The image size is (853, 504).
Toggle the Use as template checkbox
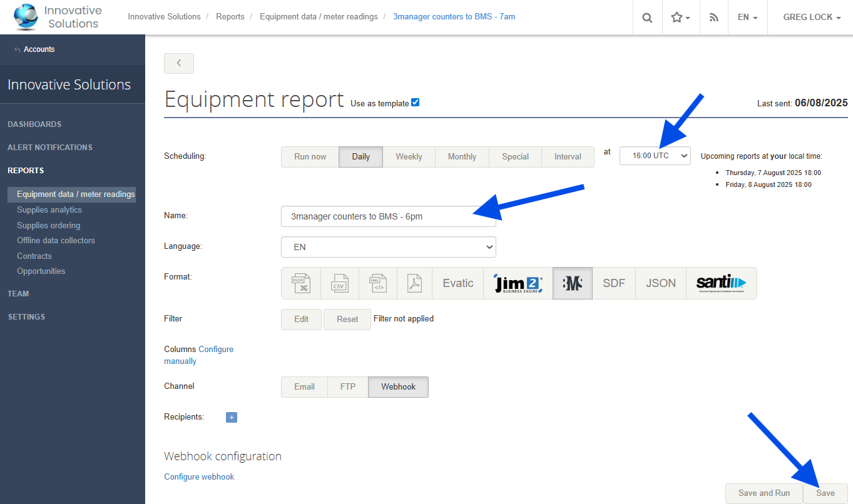pyautogui.click(x=416, y=103)
